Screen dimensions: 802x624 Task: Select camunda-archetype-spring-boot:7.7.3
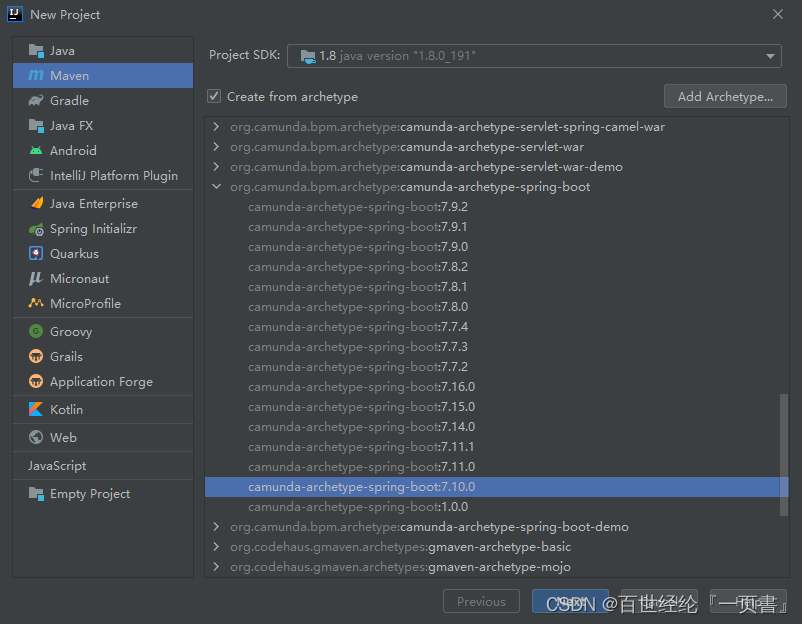pyautogui.click(x=358, y=346)
